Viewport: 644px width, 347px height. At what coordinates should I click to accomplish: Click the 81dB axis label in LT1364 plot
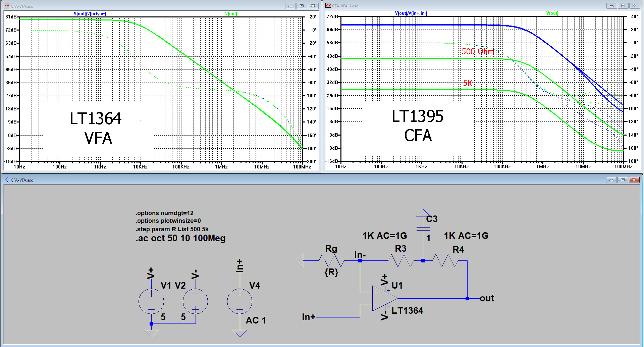(11, 17)
